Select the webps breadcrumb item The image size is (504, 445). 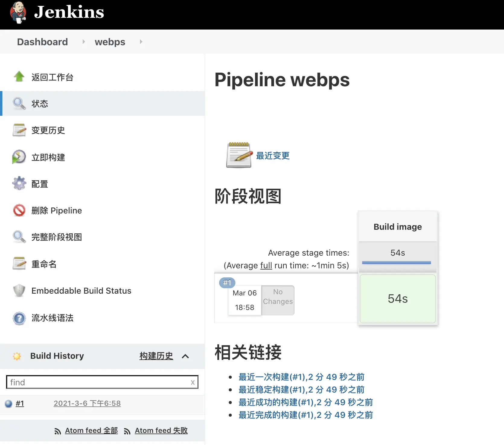tap(110, 42)
